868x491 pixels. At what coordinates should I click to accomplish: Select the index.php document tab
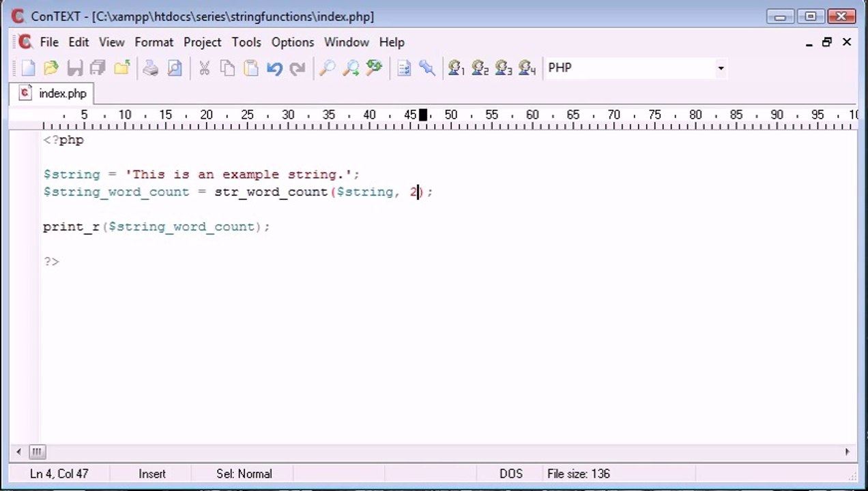pyautogui.click(x=53, y=93)
